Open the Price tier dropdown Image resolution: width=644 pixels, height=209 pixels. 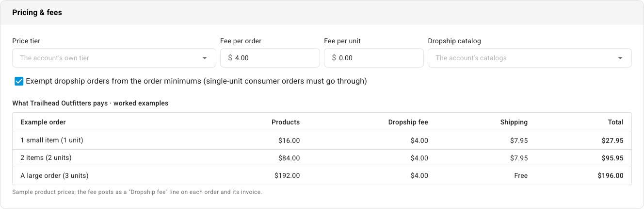pyautogui.click(x=114, y=58)
